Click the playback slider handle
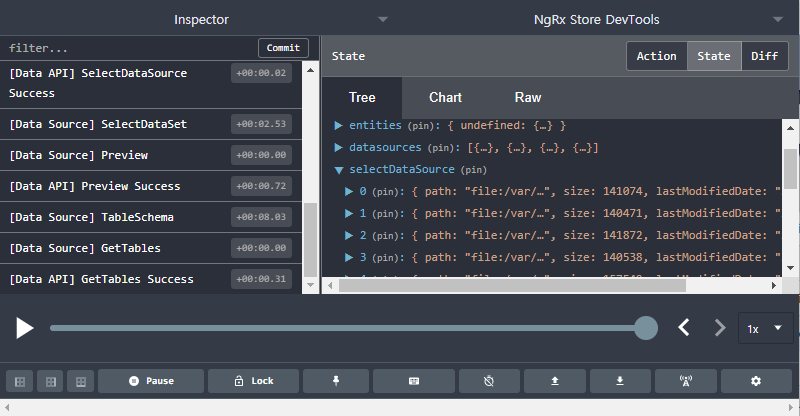This screenshot has width=800, height=416. coord(646,328)
